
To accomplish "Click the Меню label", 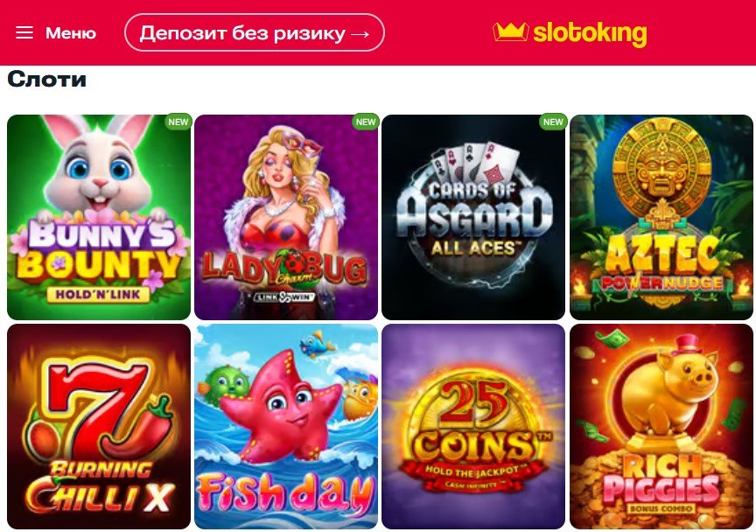I will (x=71, y=33).
